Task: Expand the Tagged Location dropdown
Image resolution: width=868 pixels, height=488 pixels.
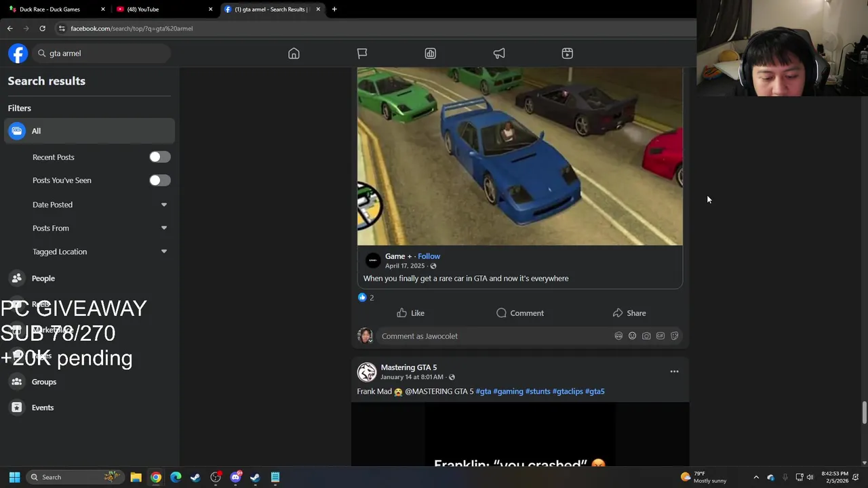Action: click(x=164, y=251)
